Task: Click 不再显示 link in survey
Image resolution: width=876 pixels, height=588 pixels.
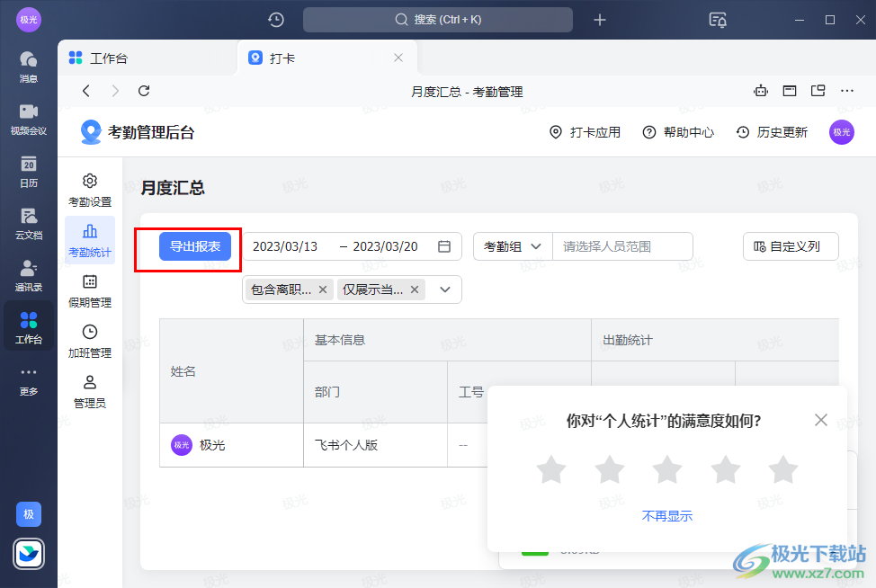Action: 667,515
